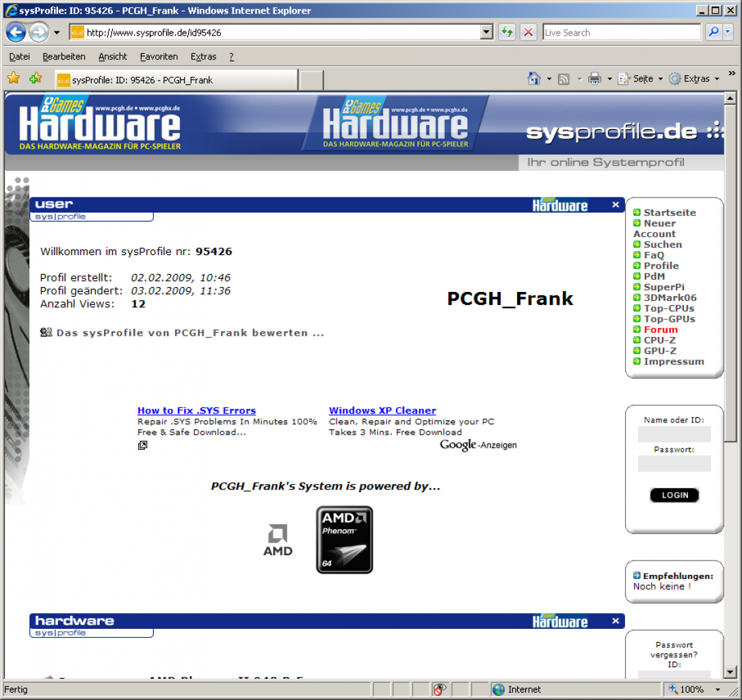Open the Extras menu in menu bar

[x=204, y=57]
